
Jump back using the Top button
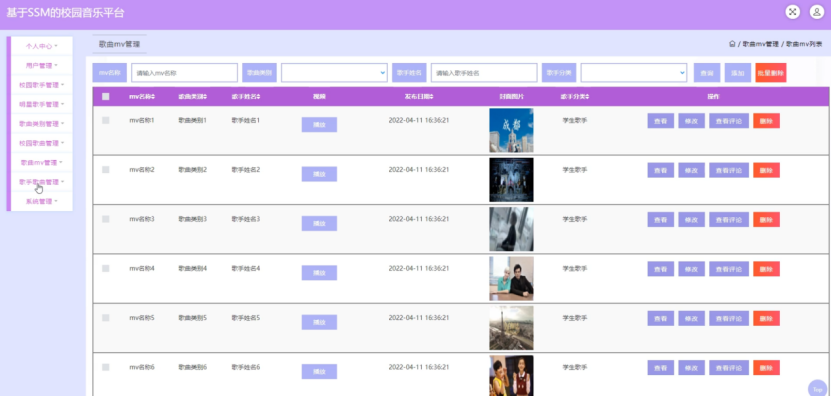coord(817,389)
